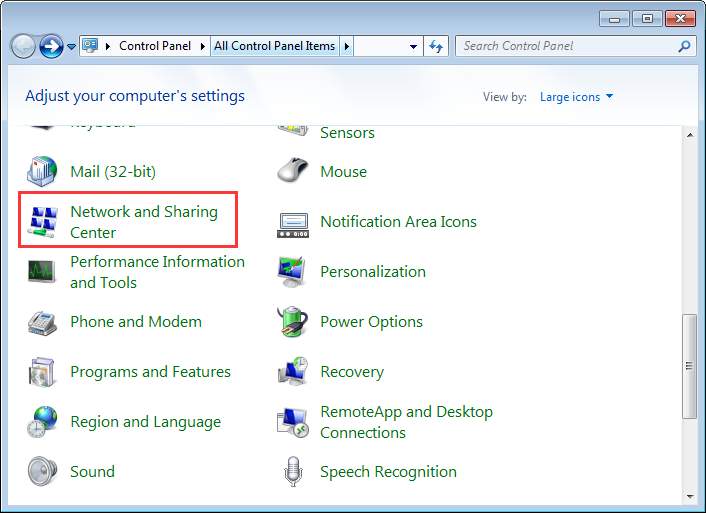Open the Mouse link
The height and width of the screenshot is (513, 706).
click(344, 172)
